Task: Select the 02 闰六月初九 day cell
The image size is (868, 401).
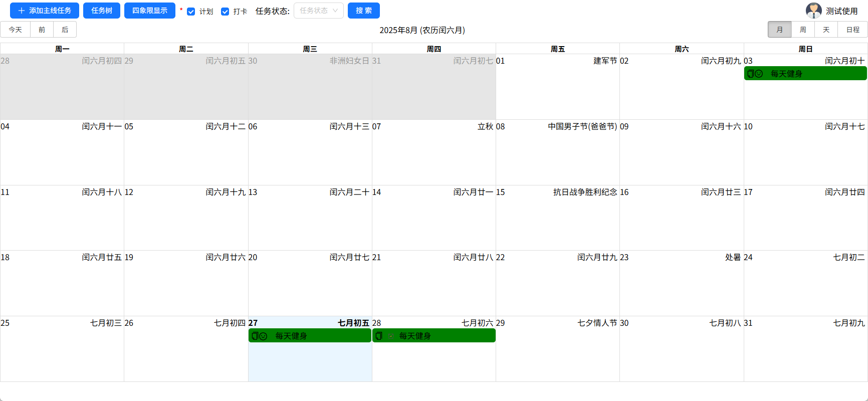Action: click(x=682, y=87)
